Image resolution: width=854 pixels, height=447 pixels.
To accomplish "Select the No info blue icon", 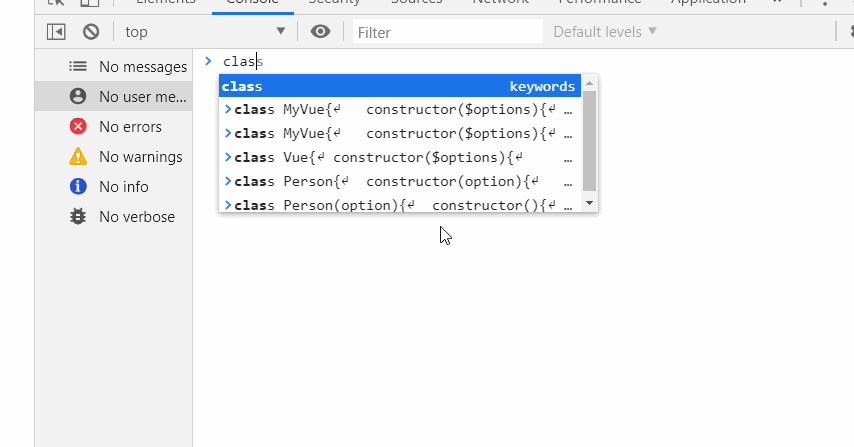I will click(78, 186).
